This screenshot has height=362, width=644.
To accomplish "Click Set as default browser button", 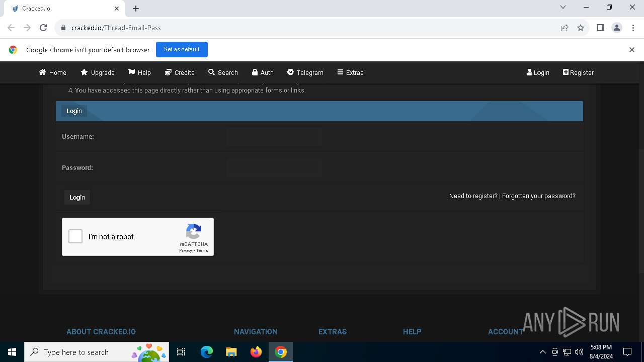I will pyautogui.click(x=182, y=49).
